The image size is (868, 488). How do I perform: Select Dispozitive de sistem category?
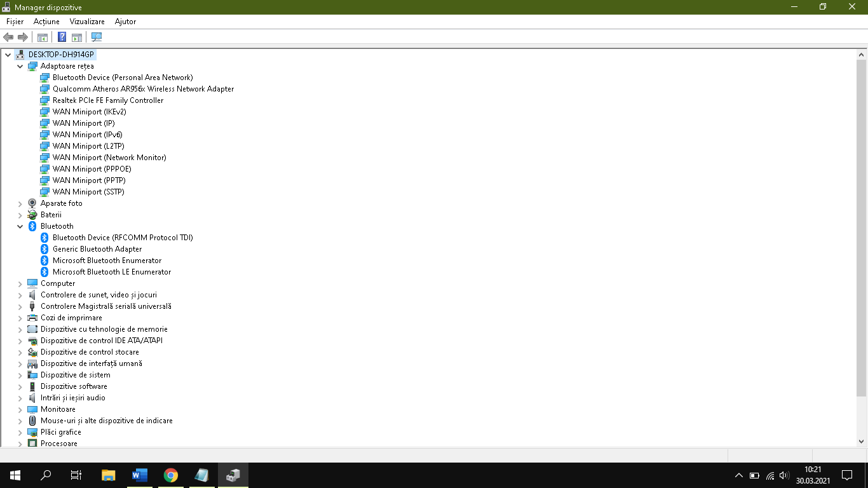tap(76, 375)
